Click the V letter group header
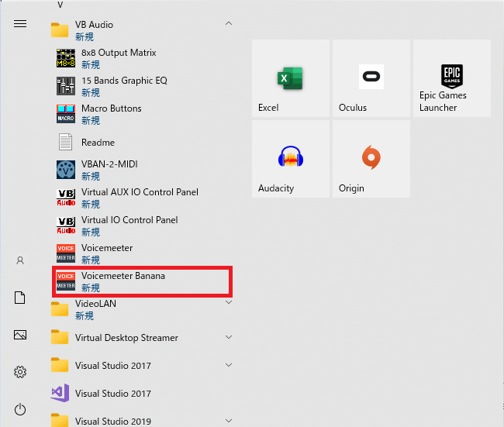Screen dimensions: 504x427 (60, 5)
